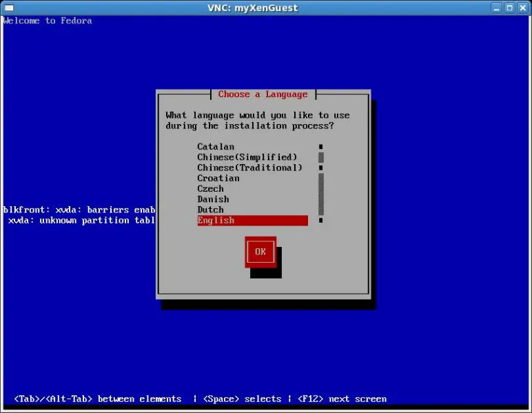Close the VNC myXenGuest window
The height and width of the screenshot is (413, 532).
(x=522, y=8)
